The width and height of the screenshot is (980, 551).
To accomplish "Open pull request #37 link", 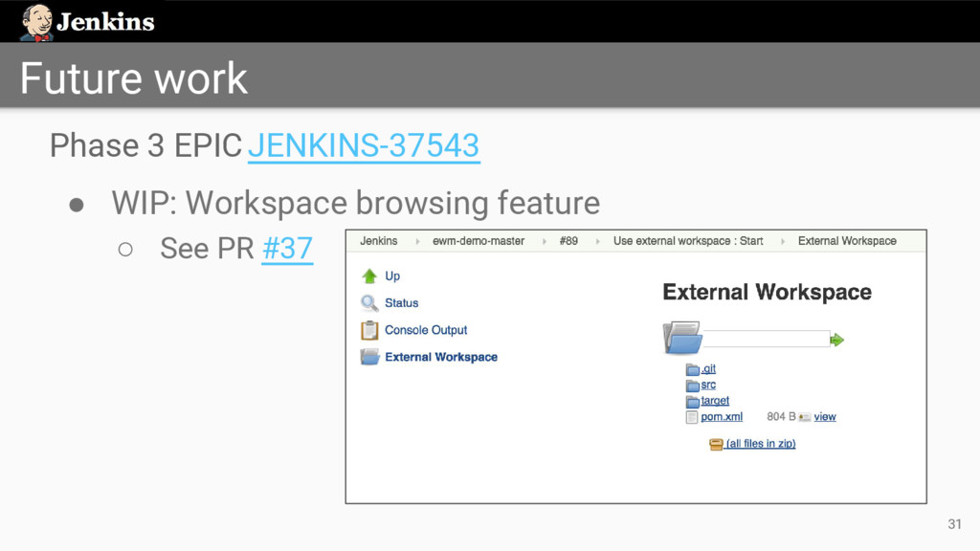I will click(x=287, y=248).
